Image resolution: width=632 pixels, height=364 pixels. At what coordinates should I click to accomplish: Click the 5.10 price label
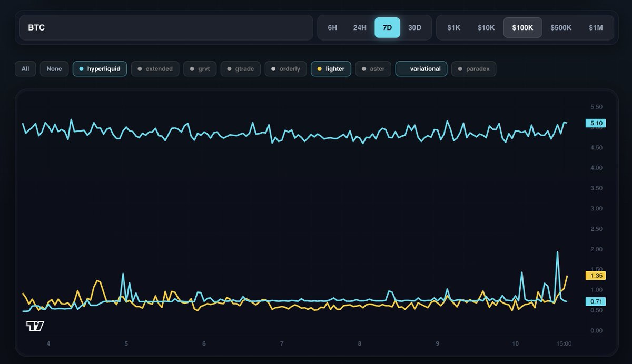(596, 123)
